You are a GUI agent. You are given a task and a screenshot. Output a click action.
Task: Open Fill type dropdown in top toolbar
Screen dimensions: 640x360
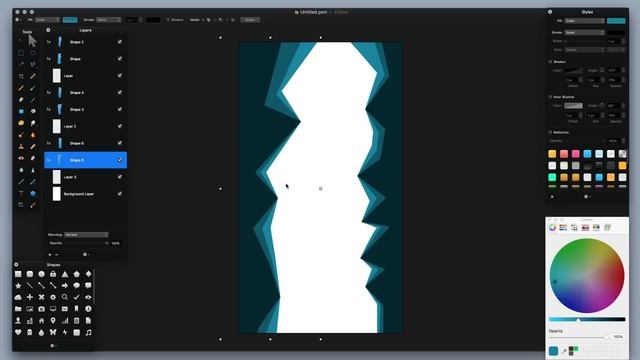pos(47,20)
